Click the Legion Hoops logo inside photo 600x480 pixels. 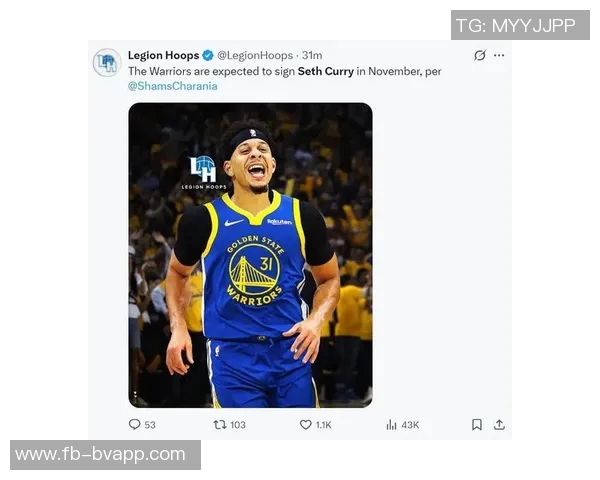[203, 172]
